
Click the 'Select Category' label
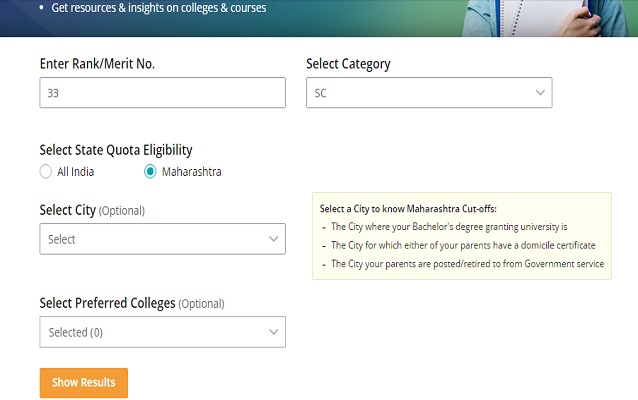click(x=348, y=64)
